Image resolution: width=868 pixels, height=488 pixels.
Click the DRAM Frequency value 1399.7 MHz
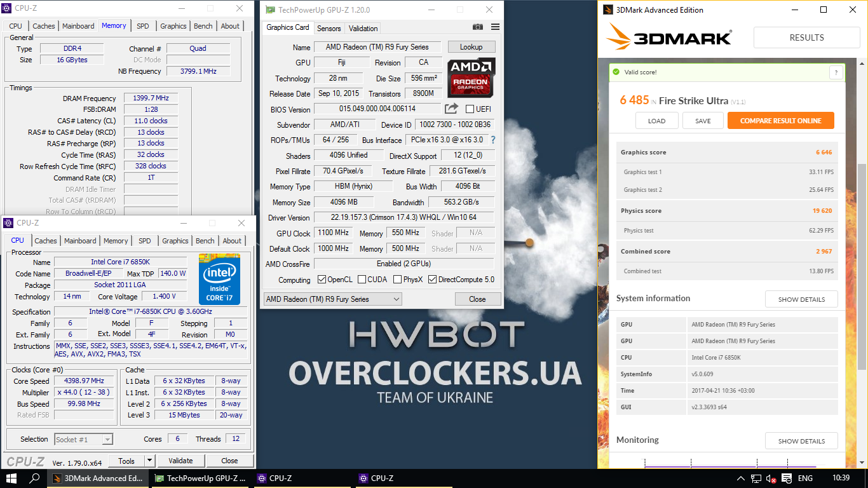coord(151,98)
